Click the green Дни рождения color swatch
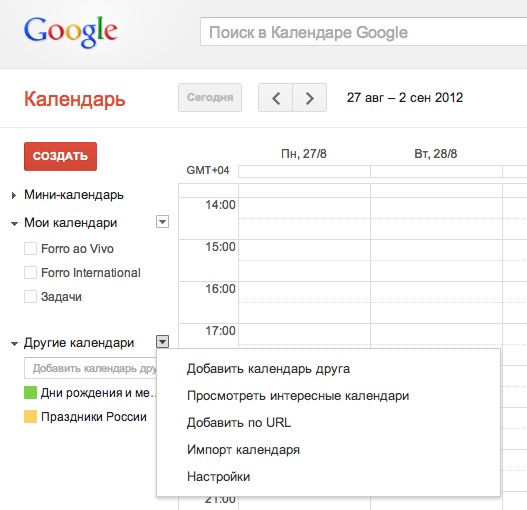The width and height of the screenshot is (527, 510). (x=30, y=393)
